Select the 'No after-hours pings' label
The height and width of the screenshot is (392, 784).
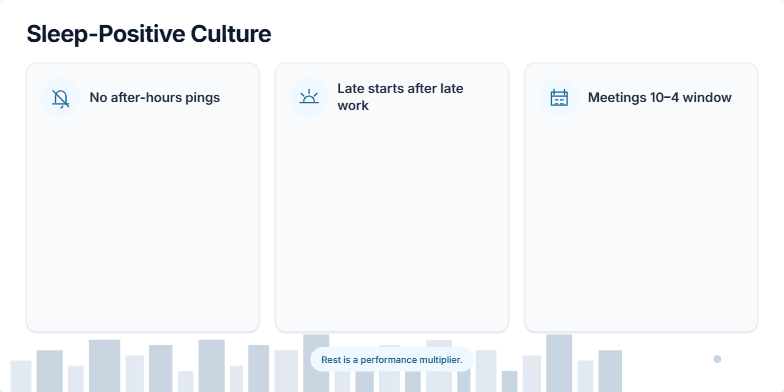click(154, 98)
